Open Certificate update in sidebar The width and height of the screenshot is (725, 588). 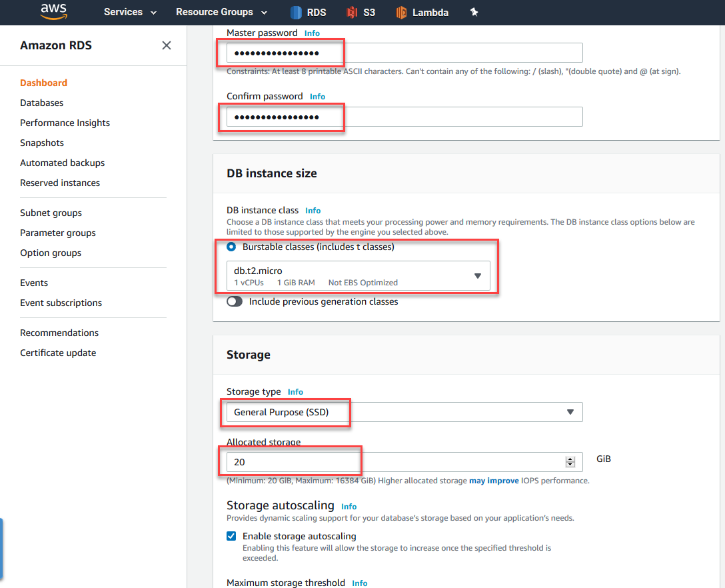coord(58,353)
